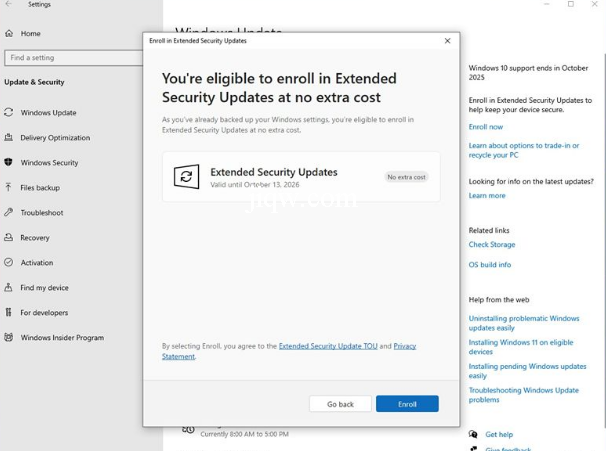Close the Enroll in Extended Security Updates dialog
The image size is (606, 451).
click(448, 41)
